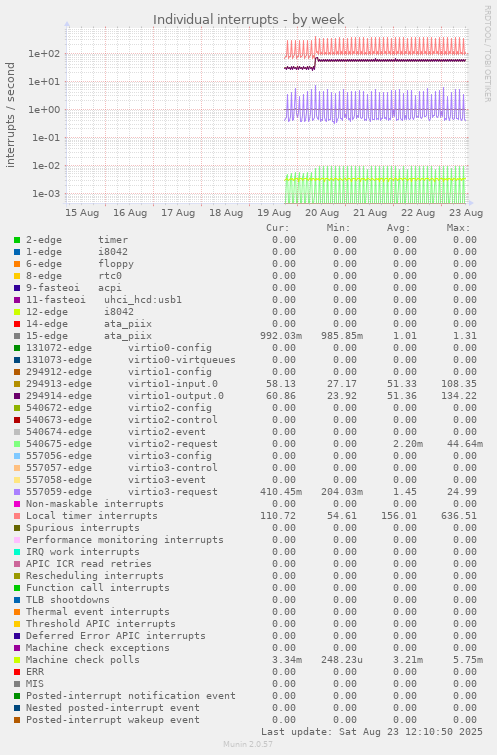Click the olive swatch for 294913-edge virtio1-input.0

17,384
